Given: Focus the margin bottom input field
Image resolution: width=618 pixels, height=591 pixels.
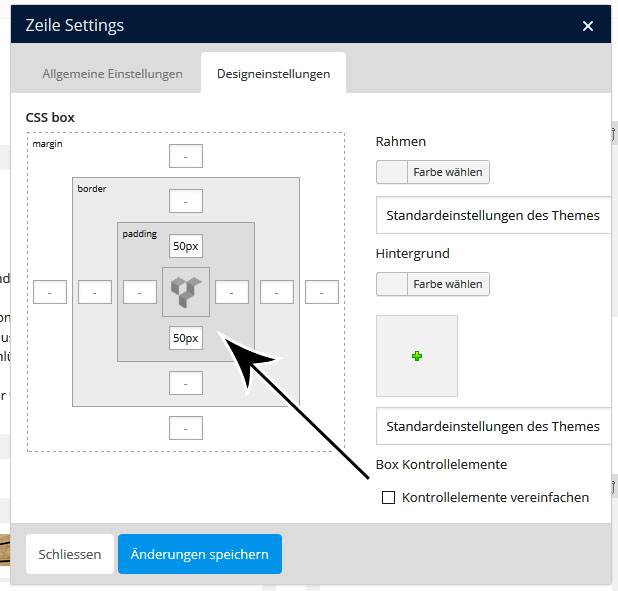Looking at the screenshot, I should (x=186, y=428).
